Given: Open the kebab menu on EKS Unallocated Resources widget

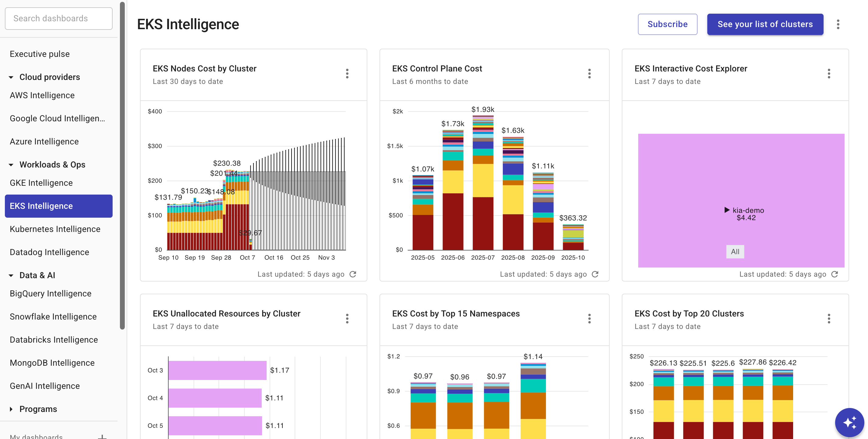Looking at the screenshot, I should tap(347, 319).
